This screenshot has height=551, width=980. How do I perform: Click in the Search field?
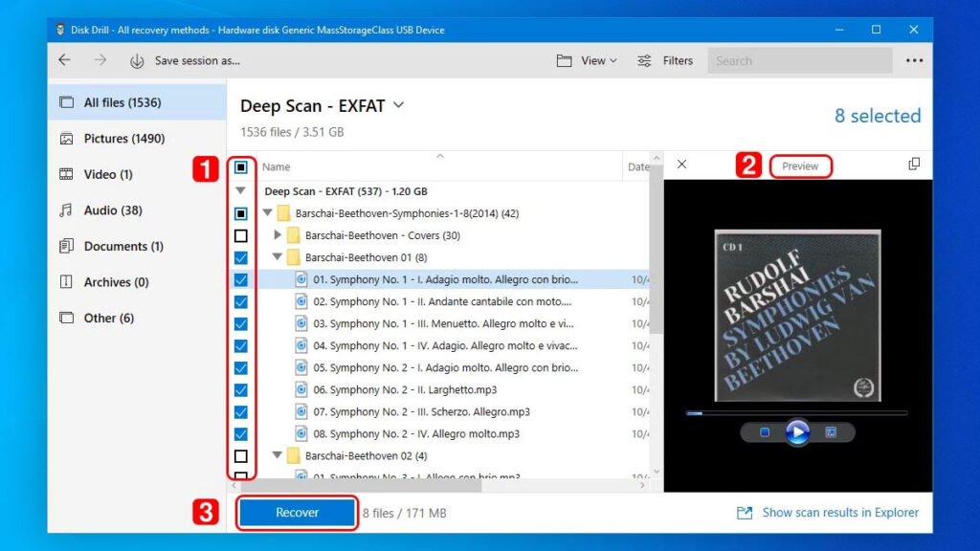pos(799,60)
